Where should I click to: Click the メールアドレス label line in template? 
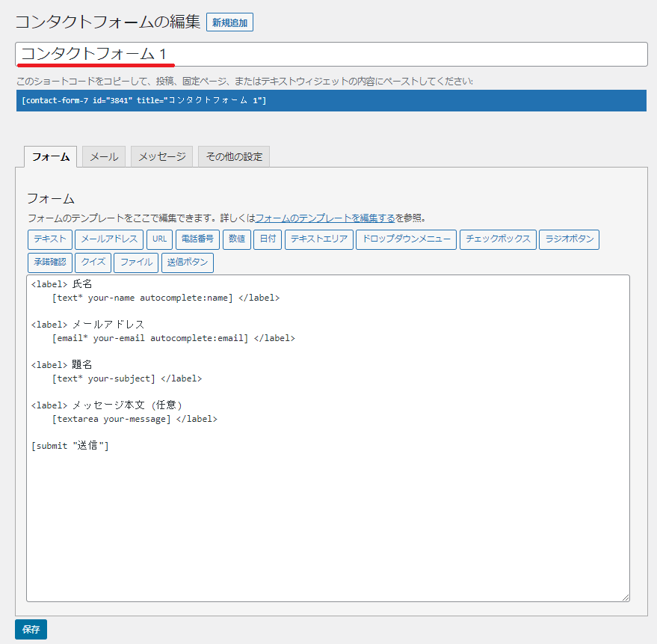[87, 325]
